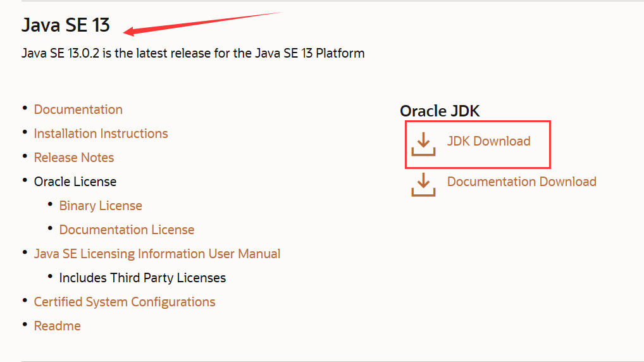This screenshot has height=362, width=644.
Task: Click the Java SE 13.0.2 latest release sentence
Action: click(193, 53)
